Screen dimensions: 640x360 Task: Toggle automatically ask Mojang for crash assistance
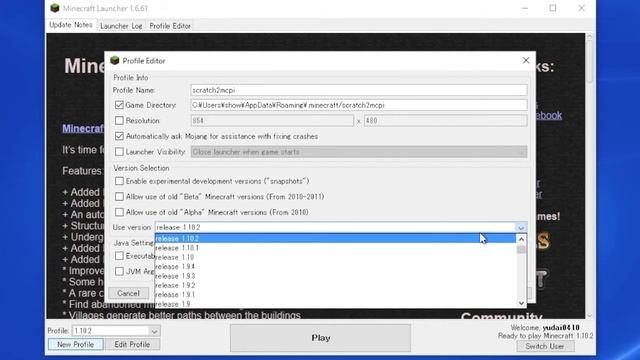tap(119, 136)
